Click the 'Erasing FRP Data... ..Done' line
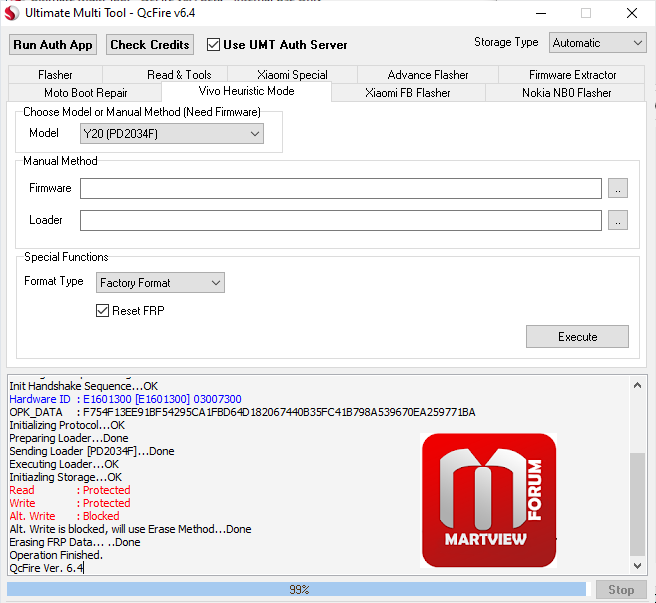656x603 pixels. (75, 542)
